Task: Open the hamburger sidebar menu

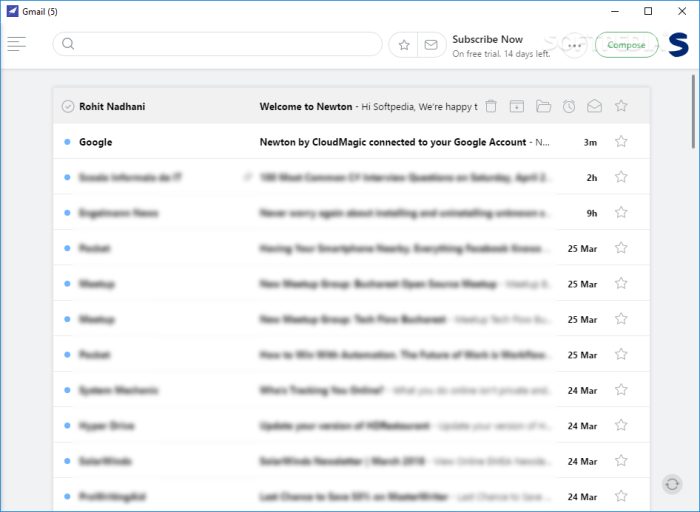Action: (17, 44)
